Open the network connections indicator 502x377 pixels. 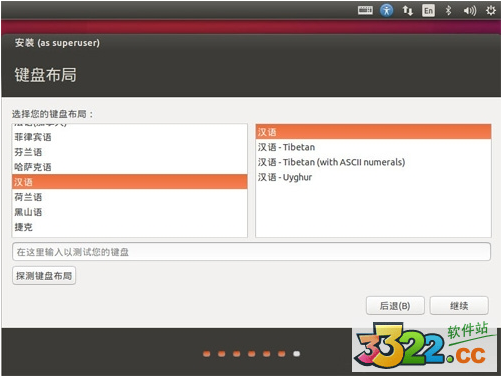[x=407, y=11]
